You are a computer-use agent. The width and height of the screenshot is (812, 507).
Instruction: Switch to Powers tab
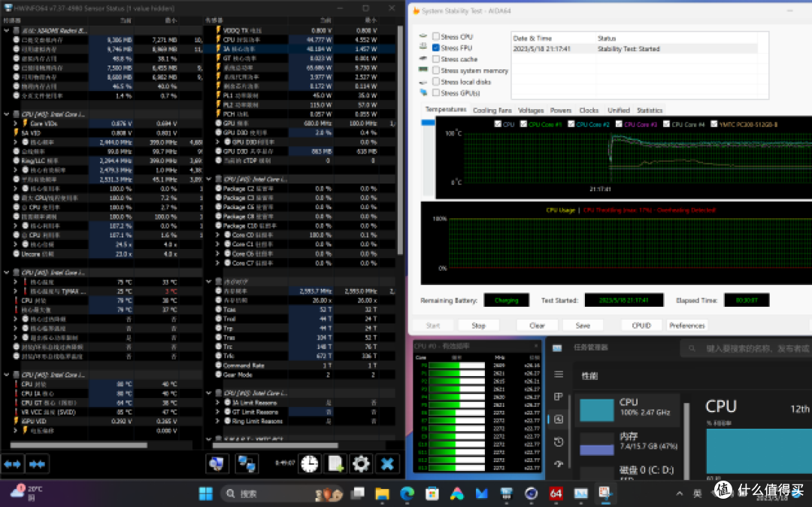click(x=560, y=111)
